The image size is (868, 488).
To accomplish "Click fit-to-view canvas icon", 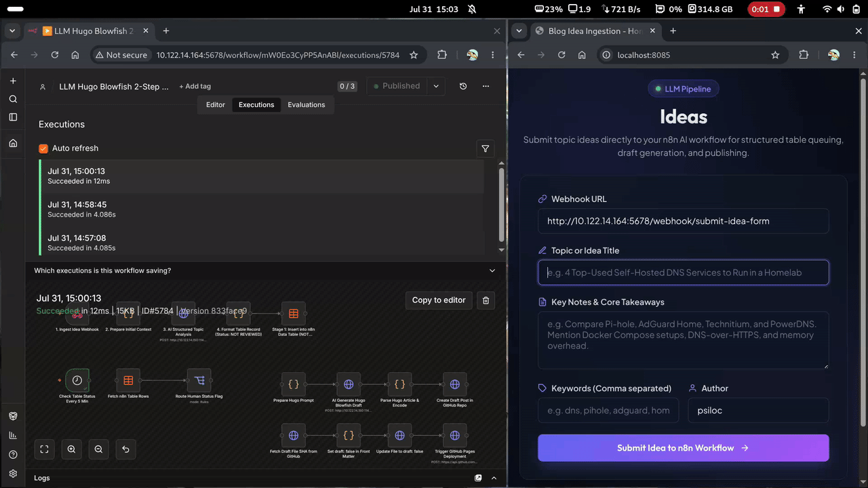I will click(x=44, y=449).
